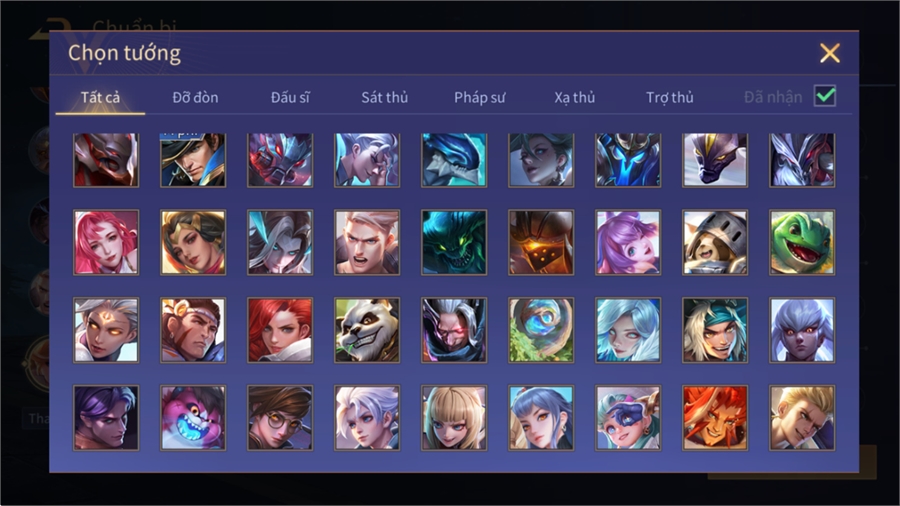
Task: Choose the panda hero portrait
Action: 367,330
